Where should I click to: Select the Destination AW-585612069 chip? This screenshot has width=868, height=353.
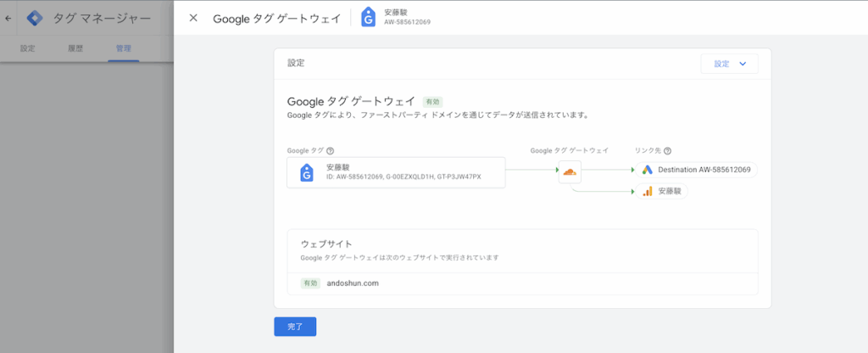[696, 170]
